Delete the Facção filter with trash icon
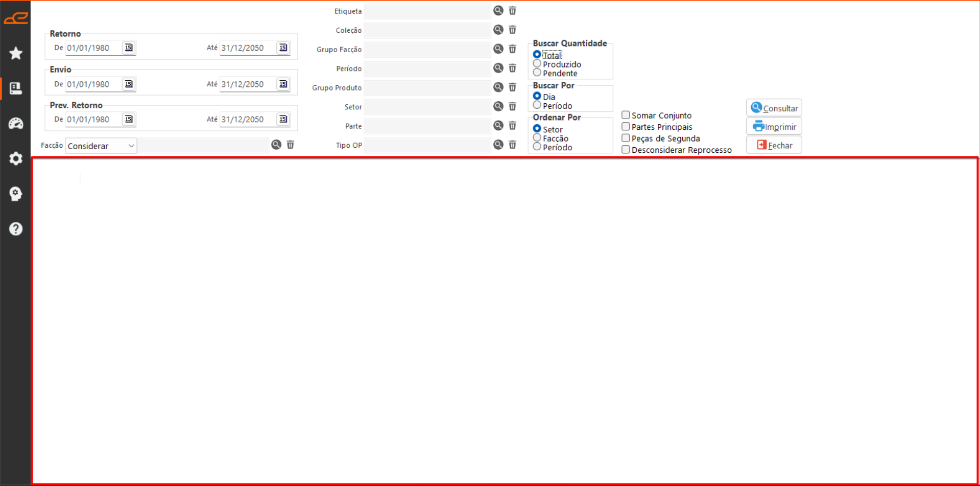Screen dimensions: 980x486 (290, 145)
